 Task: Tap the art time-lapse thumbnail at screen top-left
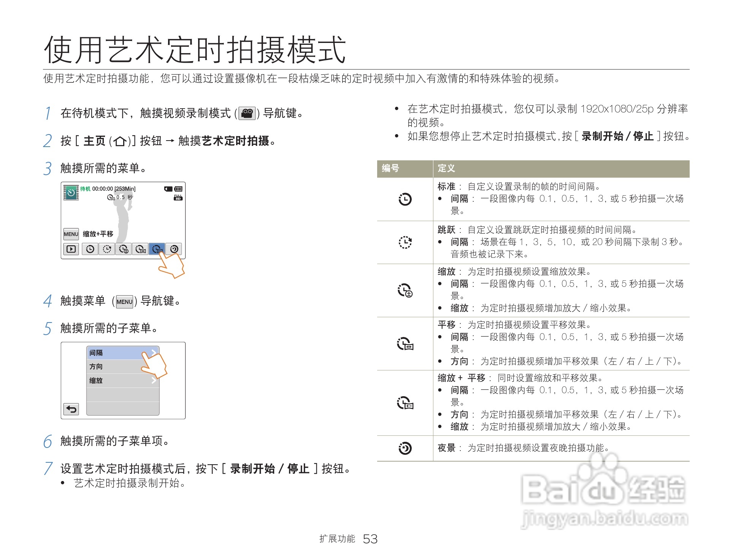tap(71, 192)
